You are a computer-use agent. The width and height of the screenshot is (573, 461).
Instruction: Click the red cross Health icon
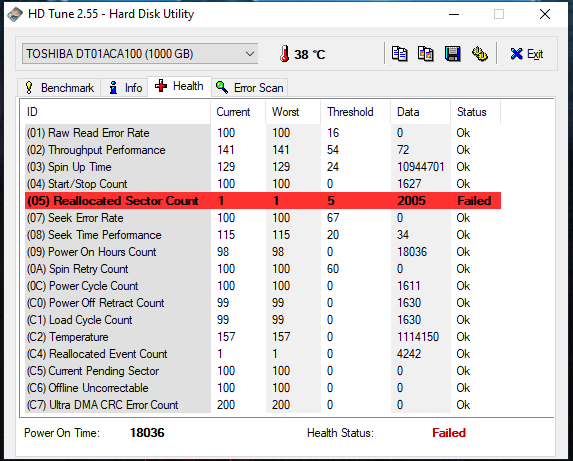[161, 86]
